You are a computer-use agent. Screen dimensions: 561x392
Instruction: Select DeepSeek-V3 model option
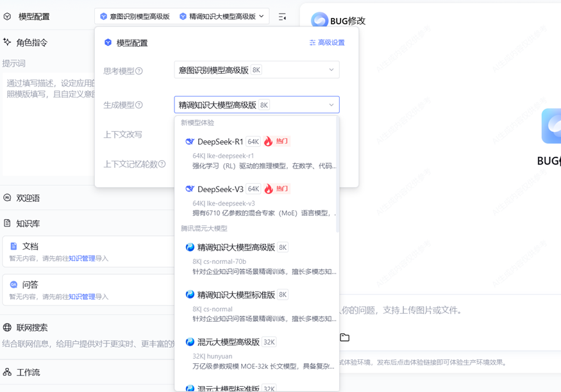pyautogui.click(x=256, y=201)
